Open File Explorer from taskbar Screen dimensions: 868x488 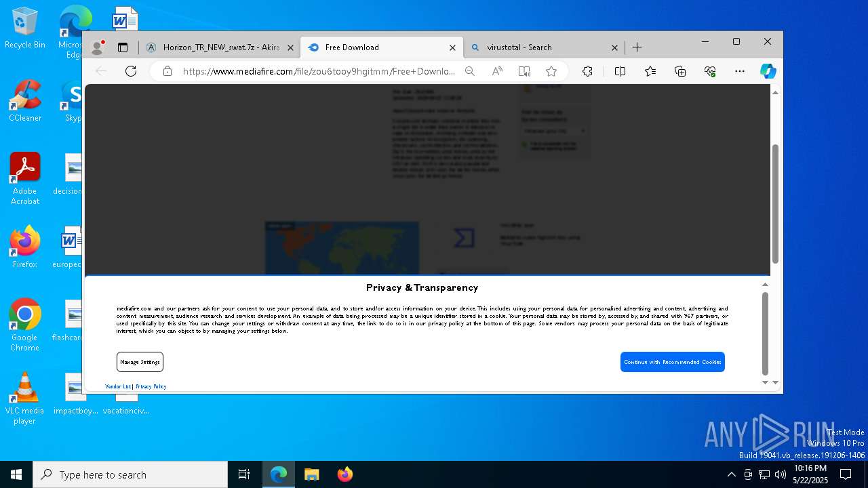click(311, 474)
